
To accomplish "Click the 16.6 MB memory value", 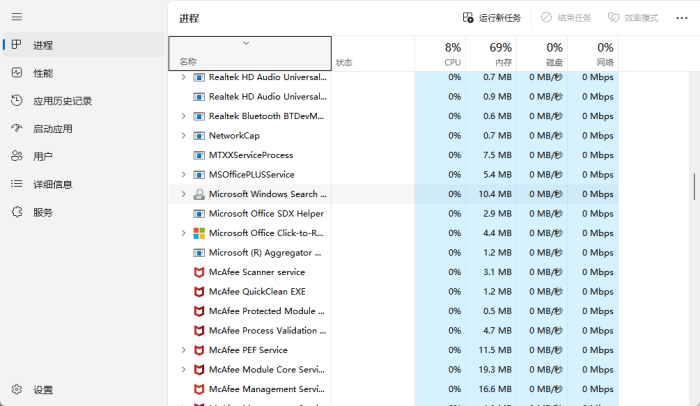I will click(495, 389).
